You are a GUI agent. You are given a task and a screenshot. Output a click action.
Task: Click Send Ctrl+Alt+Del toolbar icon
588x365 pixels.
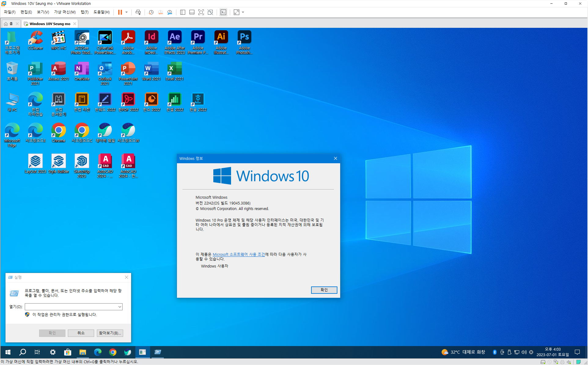click(138, 12)
